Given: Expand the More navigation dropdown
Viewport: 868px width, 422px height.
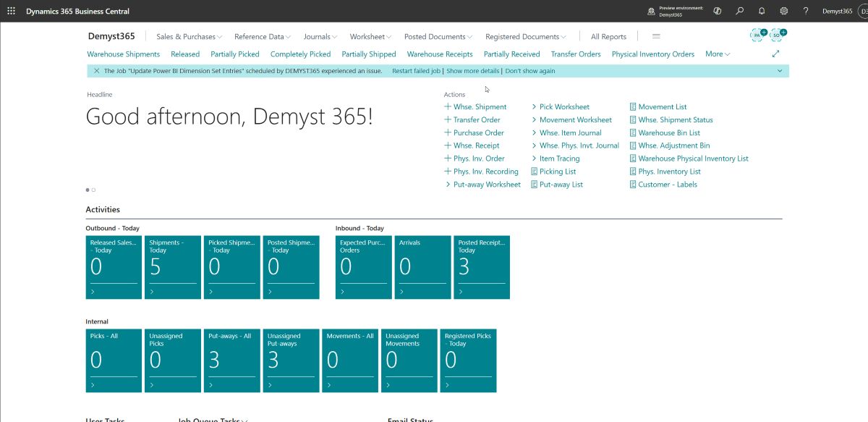Looking at the screenshot, I should 715,54.
